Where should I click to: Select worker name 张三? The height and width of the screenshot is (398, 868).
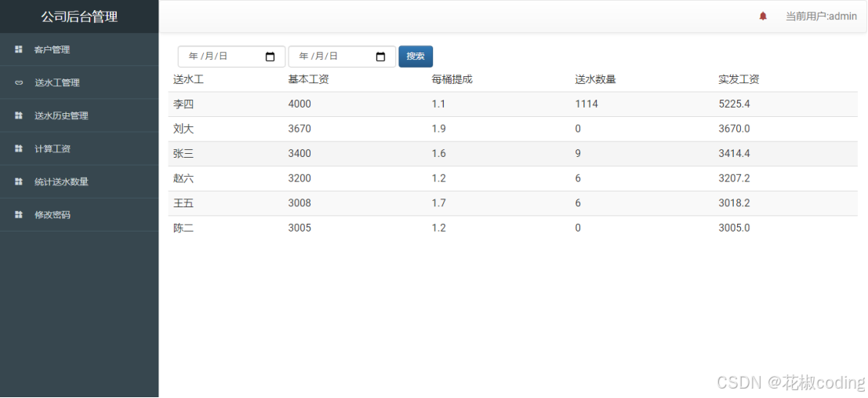tap(183, 154)
